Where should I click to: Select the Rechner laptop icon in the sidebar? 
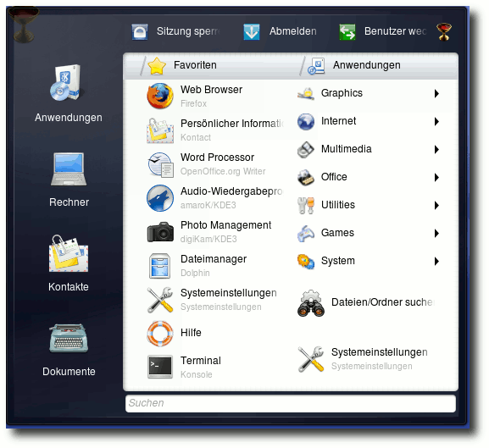click(x=69, y=169)
